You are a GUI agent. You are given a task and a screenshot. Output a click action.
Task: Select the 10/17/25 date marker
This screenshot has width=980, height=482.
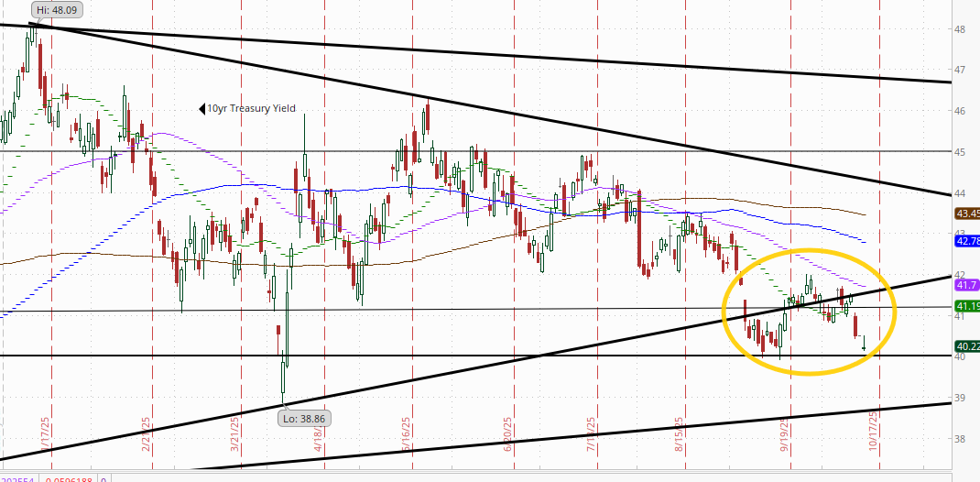tap(874, 433)
